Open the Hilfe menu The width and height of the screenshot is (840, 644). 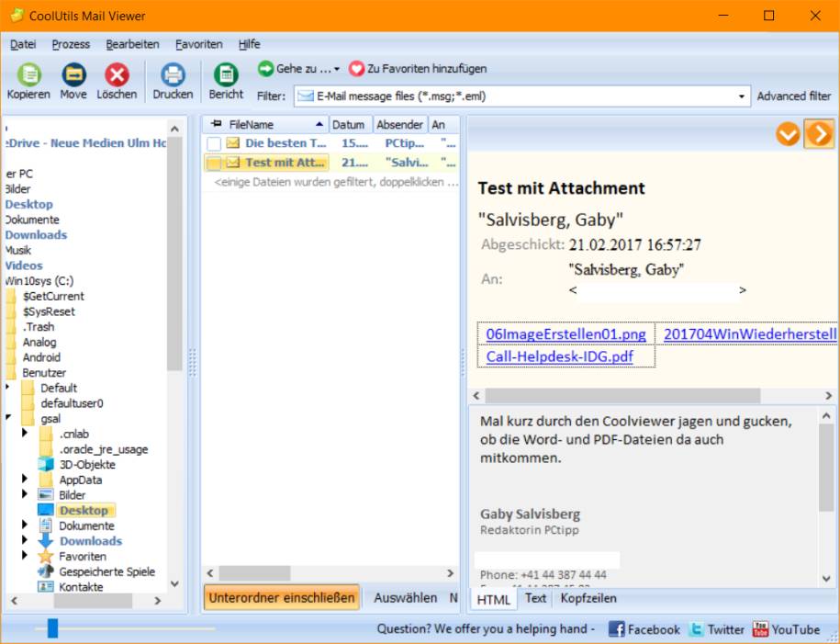click(249, 44)
